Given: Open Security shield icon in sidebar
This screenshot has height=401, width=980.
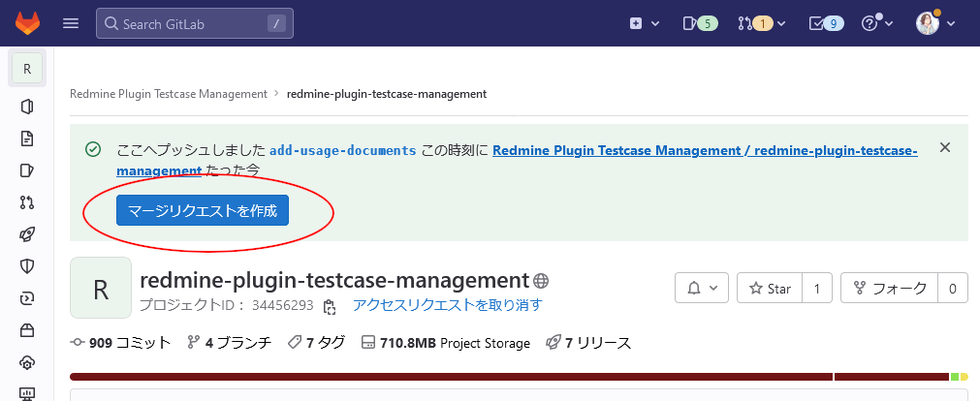Looking at the screenshot, I should point(27,266).
